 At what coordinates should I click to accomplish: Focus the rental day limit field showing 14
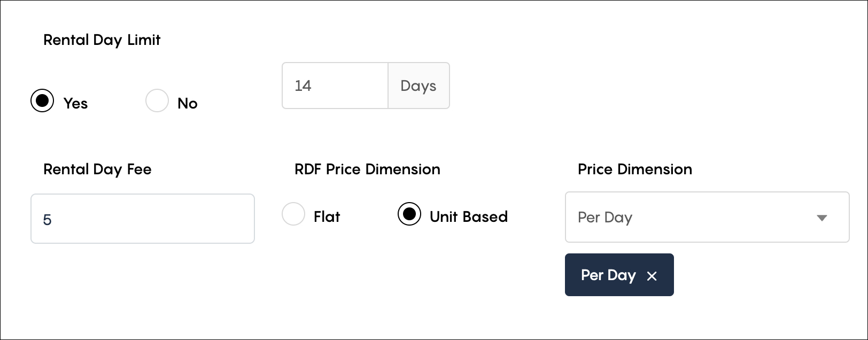coord(335,86)
